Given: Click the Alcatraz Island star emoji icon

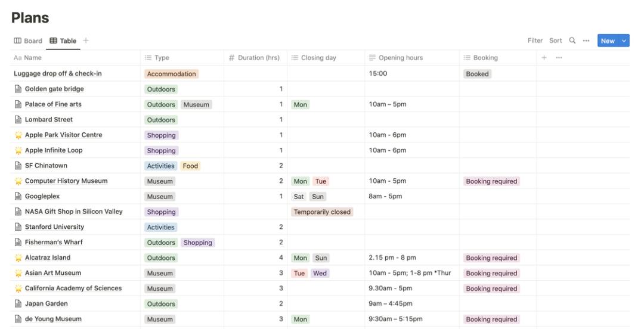Looking at the screenshot, I should pyautogui.click(x=18, y=258).
